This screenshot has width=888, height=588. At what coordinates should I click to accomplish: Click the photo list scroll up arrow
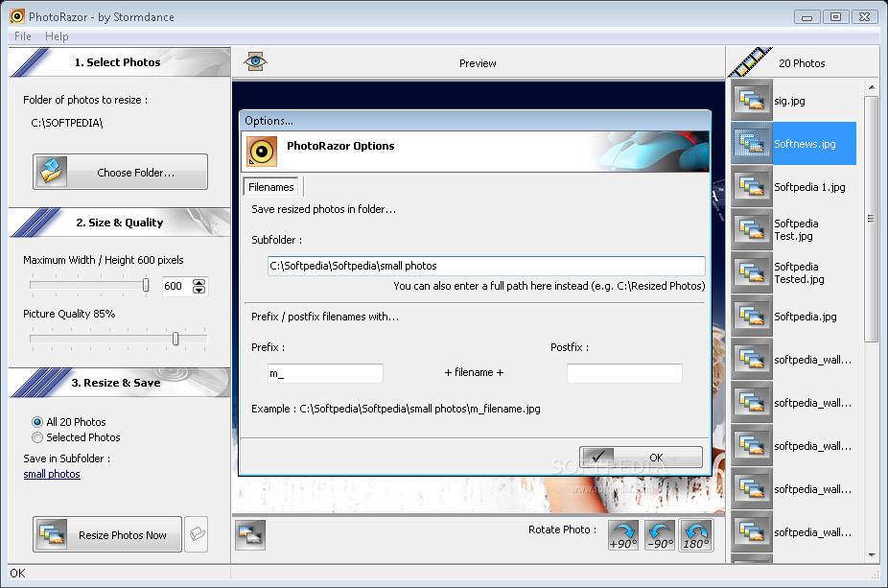tap(872, 87)
